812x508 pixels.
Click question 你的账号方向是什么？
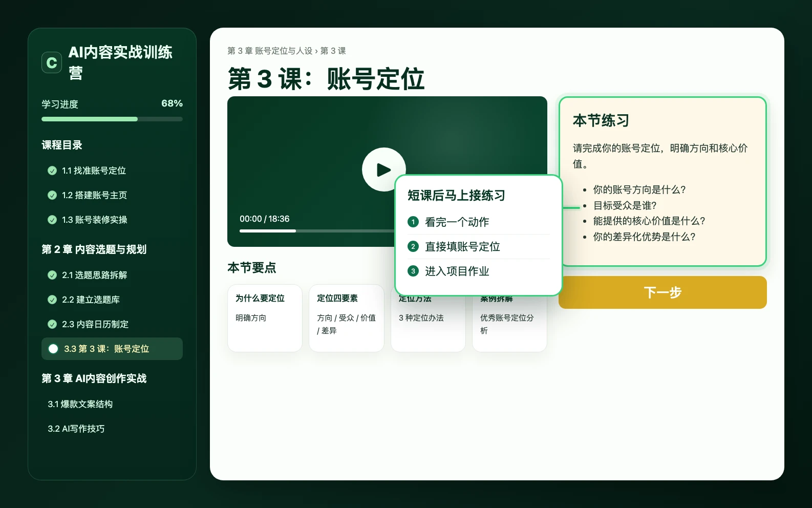639,189
